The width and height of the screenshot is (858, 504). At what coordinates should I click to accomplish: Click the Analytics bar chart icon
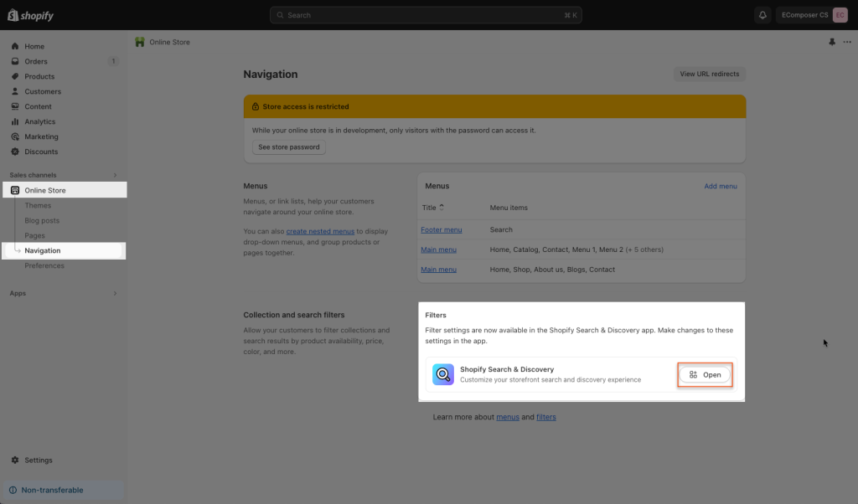15,121
